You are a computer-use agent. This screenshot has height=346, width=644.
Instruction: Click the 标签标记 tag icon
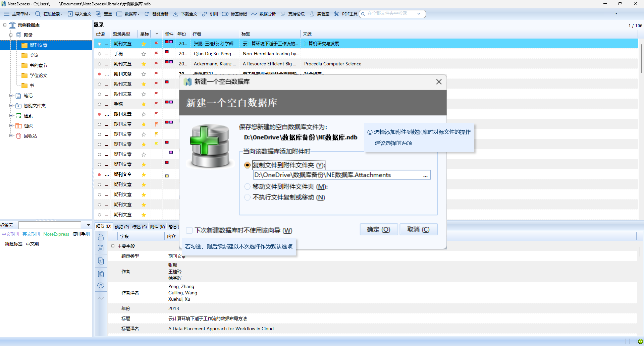pyautogui.click(x=225, y=14)
